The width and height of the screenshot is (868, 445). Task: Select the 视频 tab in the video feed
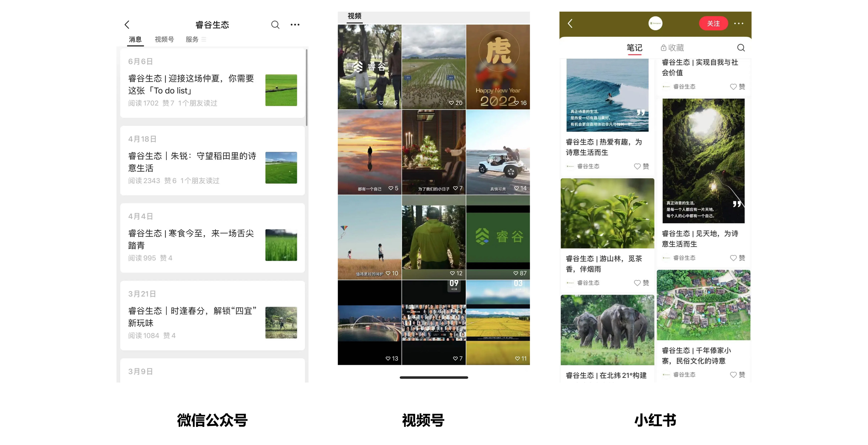354,16
